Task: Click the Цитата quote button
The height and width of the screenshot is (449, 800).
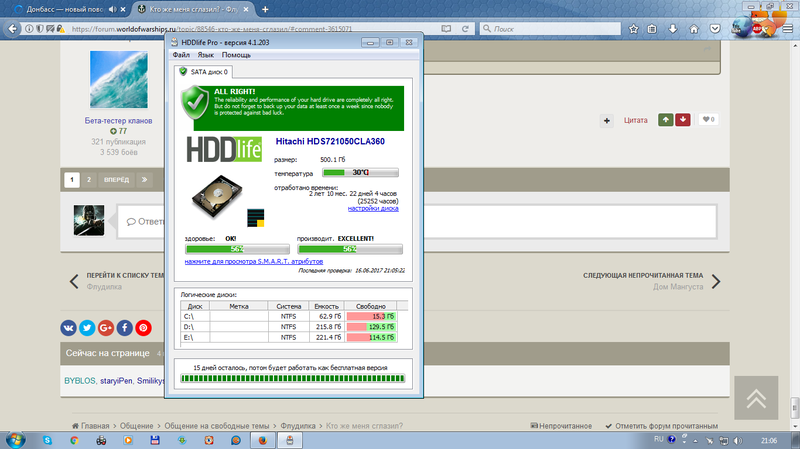Action: coord(636,120)
